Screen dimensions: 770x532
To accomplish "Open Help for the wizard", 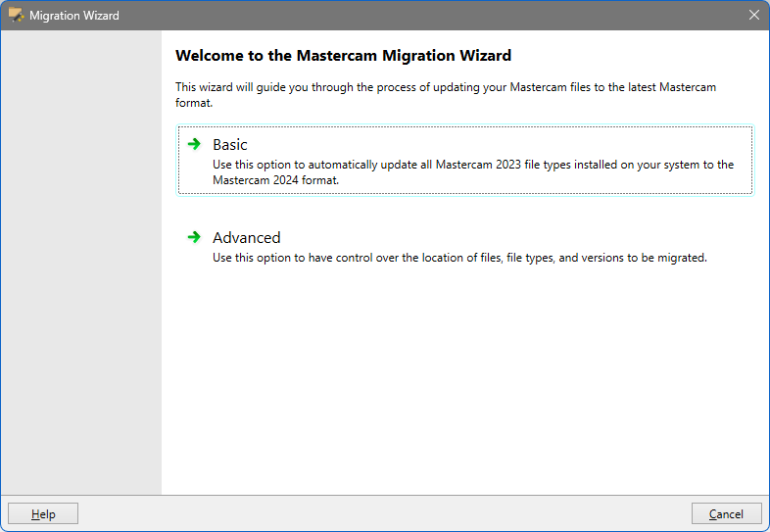I will click(x=43, y=513).
